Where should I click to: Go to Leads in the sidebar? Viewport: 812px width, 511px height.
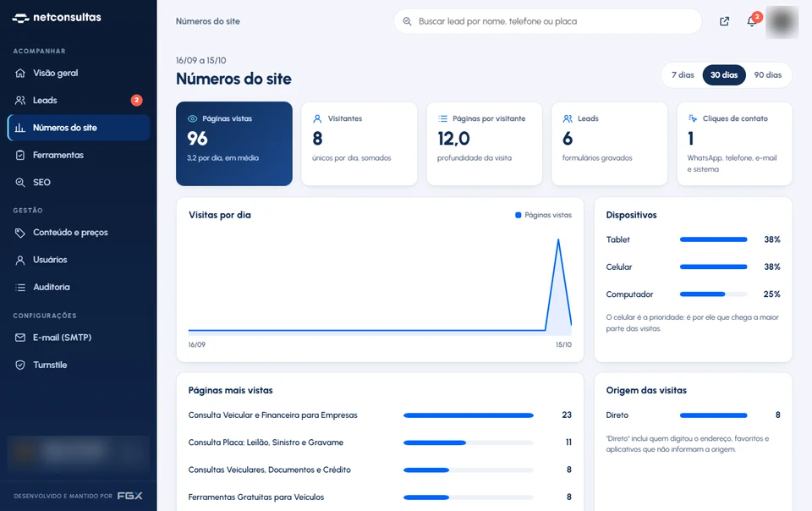pos(79,101)
